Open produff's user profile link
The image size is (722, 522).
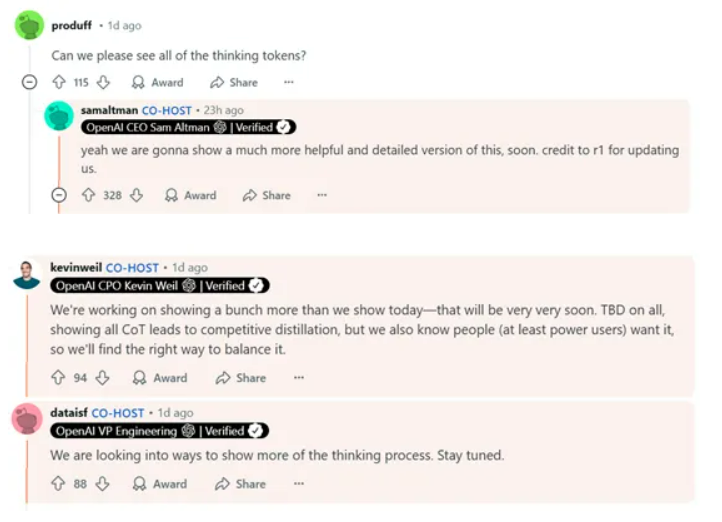71,25
